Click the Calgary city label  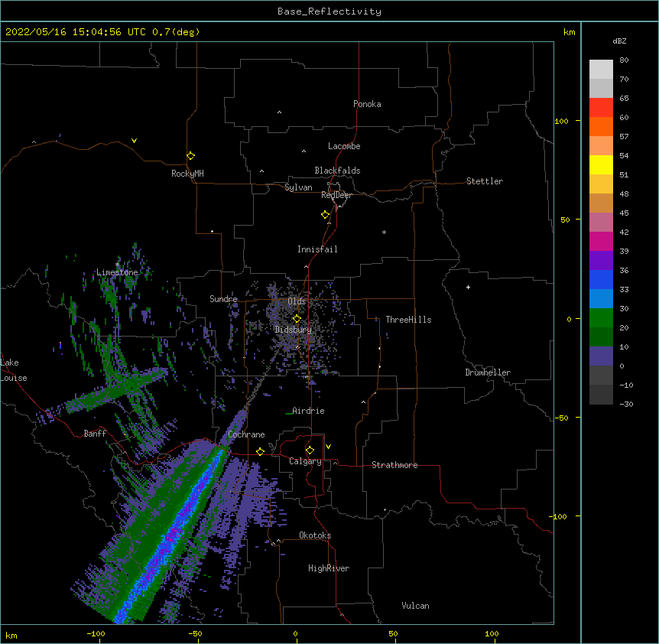[305, 461]
